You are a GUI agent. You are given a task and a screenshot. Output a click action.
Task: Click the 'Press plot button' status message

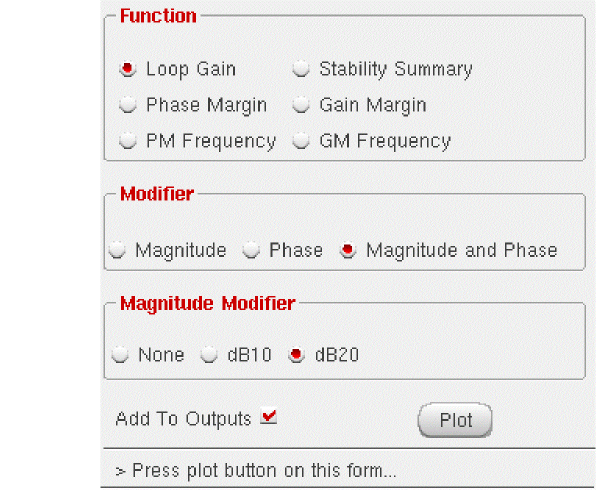click(256, 471)
